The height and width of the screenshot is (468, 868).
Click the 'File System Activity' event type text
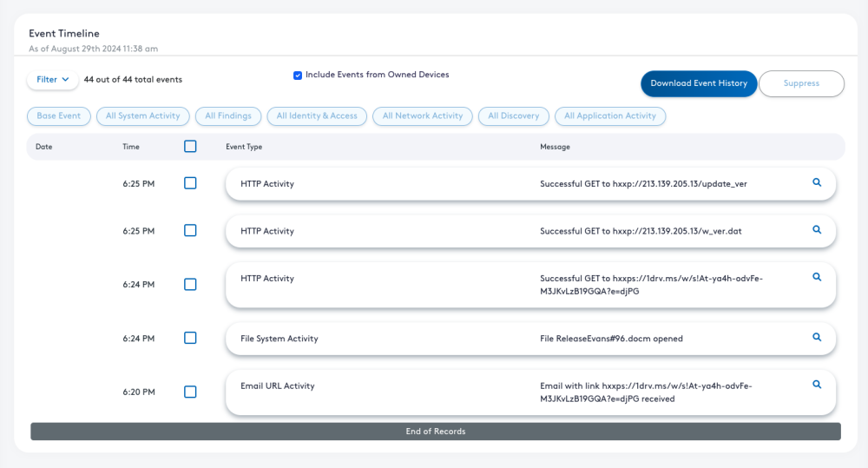pos(279,339)
